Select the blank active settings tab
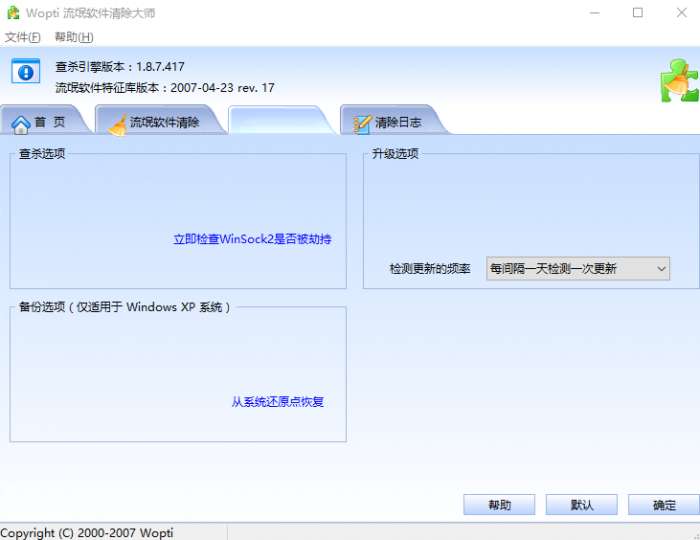The height and width of the screenshot is (540, 700). pos(281,120)
